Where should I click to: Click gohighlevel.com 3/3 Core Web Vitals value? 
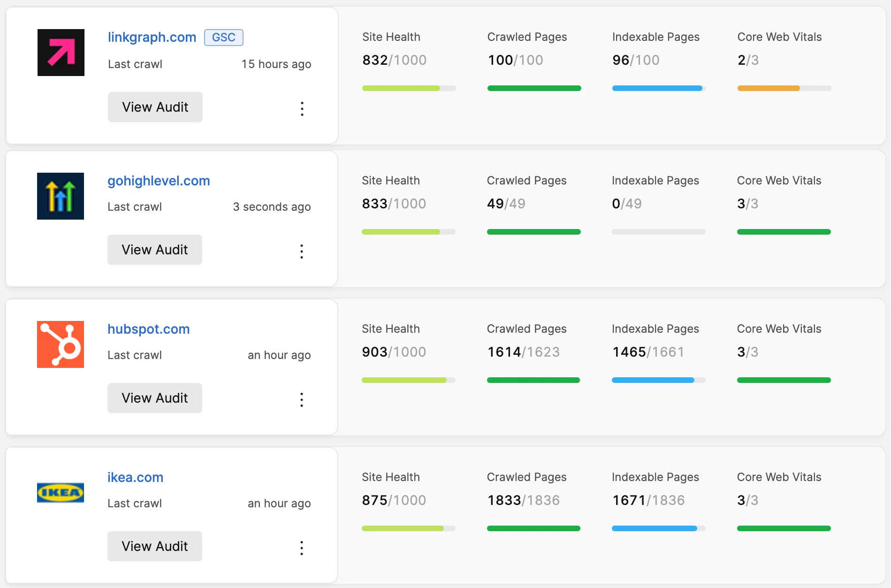pos(748,204)
